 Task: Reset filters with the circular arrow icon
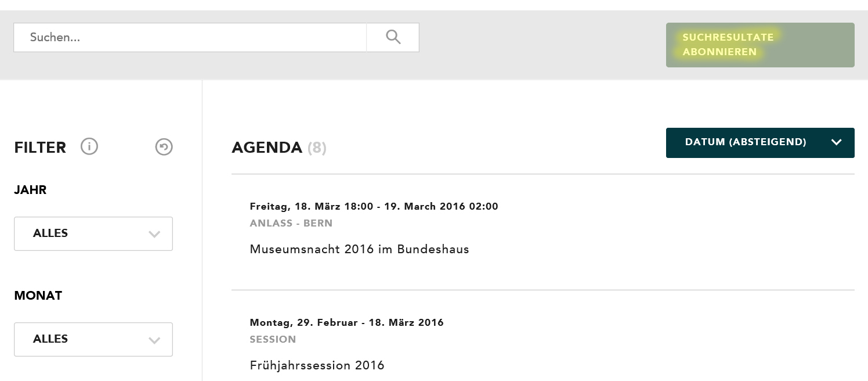click(x=164, y=148)
